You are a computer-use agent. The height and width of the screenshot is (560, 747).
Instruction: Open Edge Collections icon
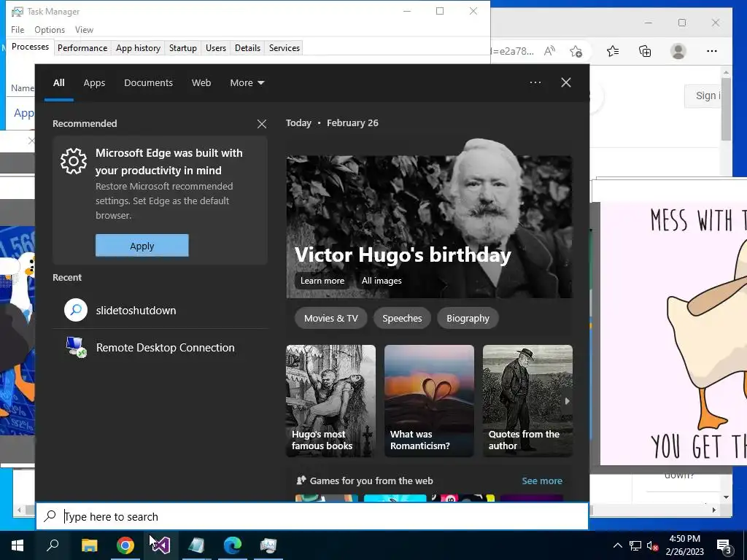pos(645,51)
